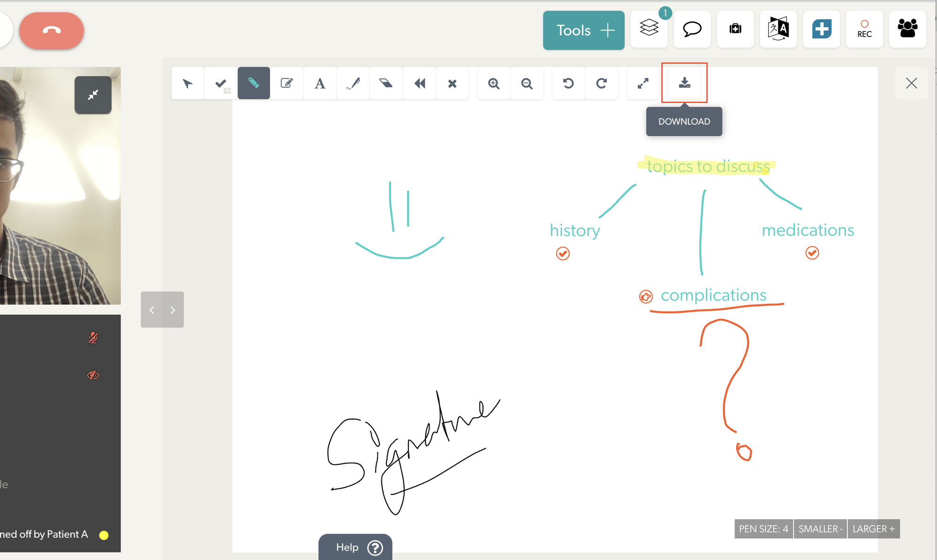Select the text tool (A)

click(320, 83)
